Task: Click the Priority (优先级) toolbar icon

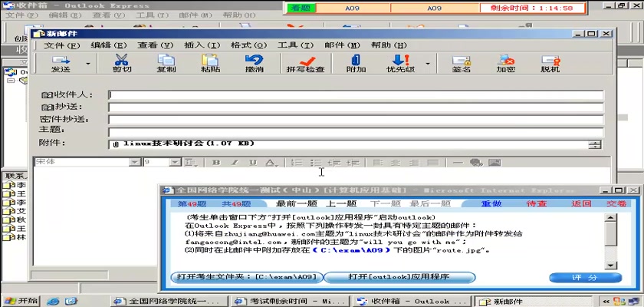Action: tap(400, 64)
